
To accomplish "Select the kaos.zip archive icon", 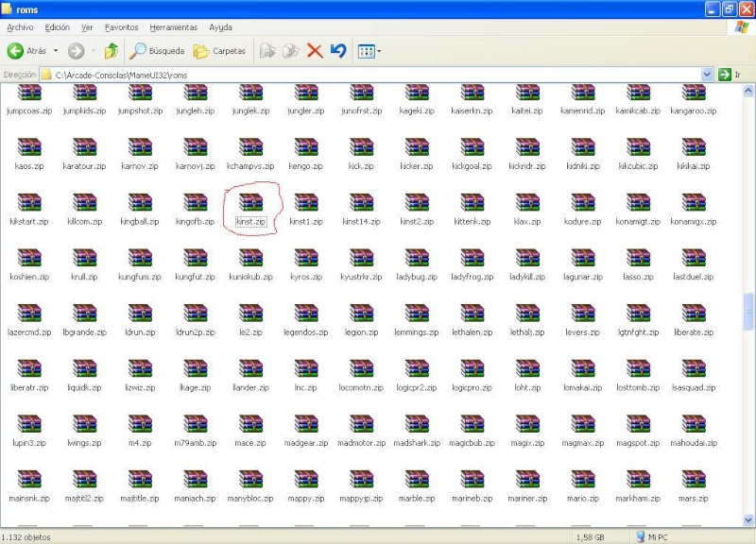I will click(x=29, y=147).
